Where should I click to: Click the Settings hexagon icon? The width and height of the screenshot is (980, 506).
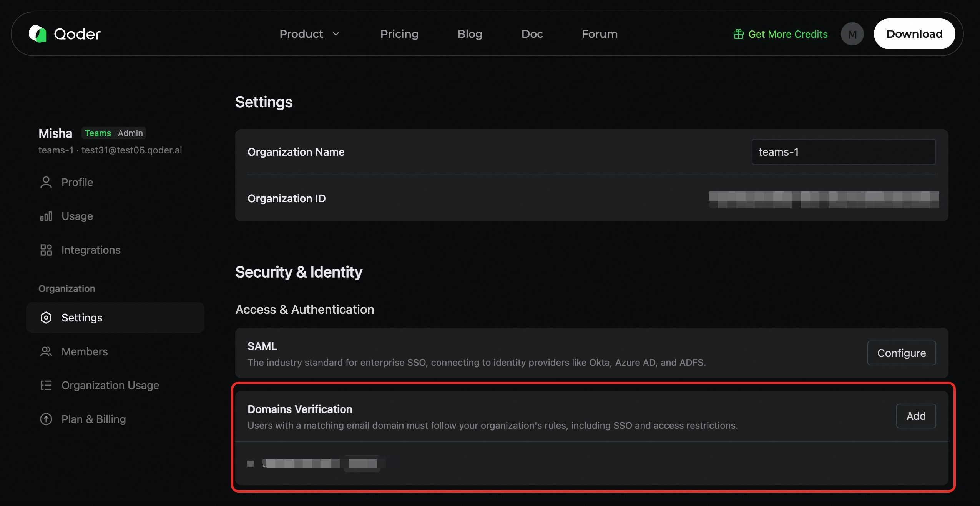[x=46, y=318]
